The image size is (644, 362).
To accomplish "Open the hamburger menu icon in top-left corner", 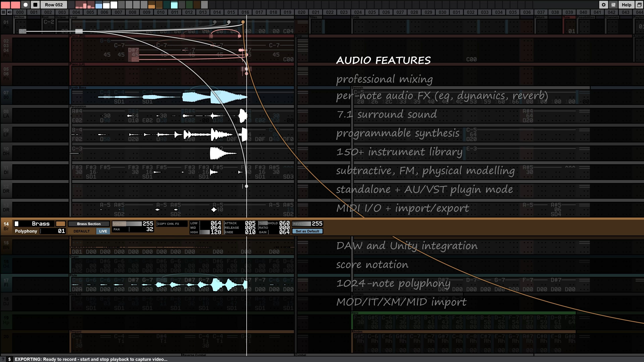I will [x=3, y=12].
